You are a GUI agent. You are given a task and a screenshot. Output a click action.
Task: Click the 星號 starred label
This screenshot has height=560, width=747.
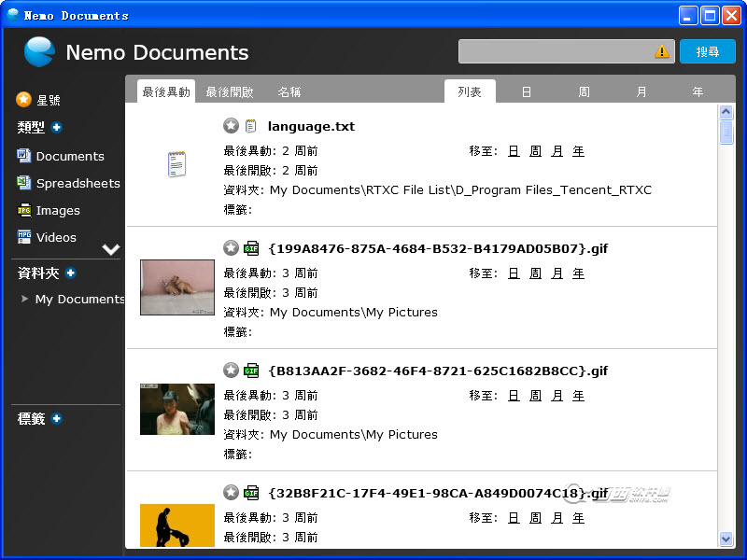tap(49, 100)
